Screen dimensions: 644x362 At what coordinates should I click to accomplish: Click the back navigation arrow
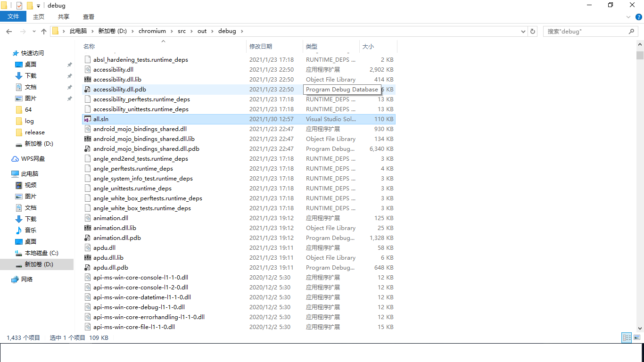pos(8,31)
